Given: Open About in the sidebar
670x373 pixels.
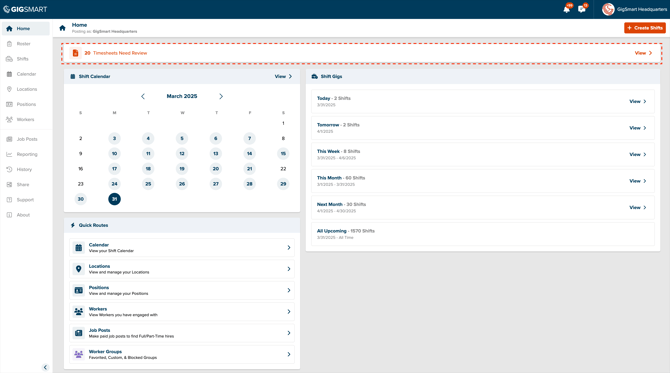Looking at the screenshot, I should point(26,215).
